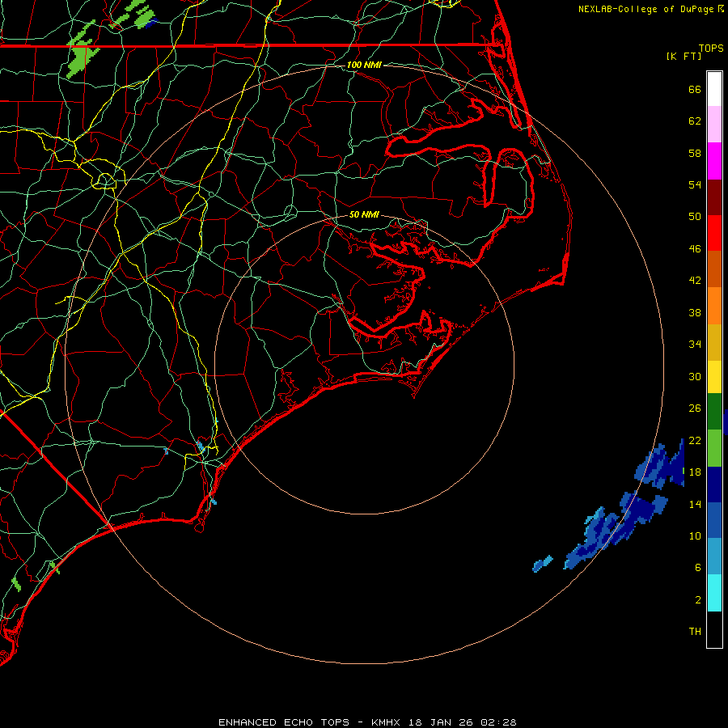Click the "6" legend value
Screen dimensions: 728x728
[x=698, y=568]
